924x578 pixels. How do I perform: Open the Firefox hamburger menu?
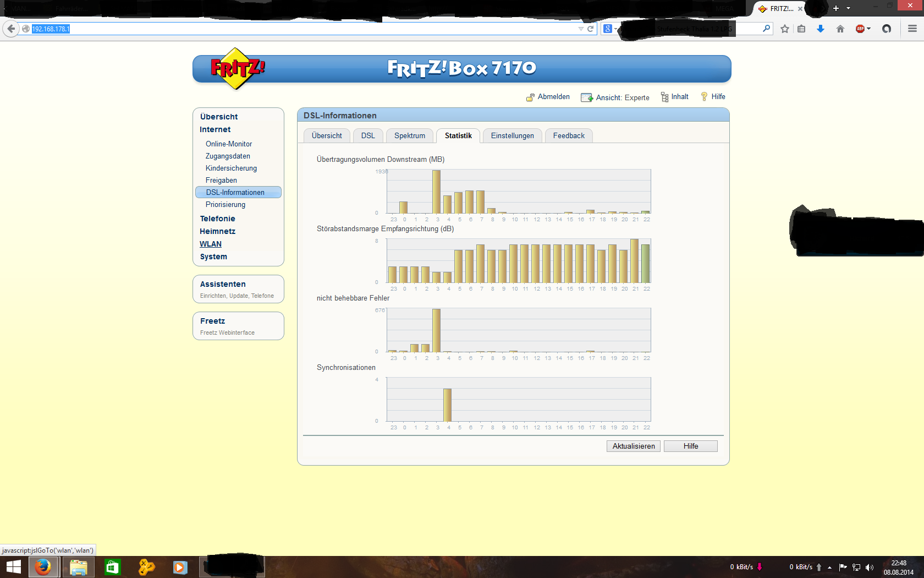(x=912, y=29)
